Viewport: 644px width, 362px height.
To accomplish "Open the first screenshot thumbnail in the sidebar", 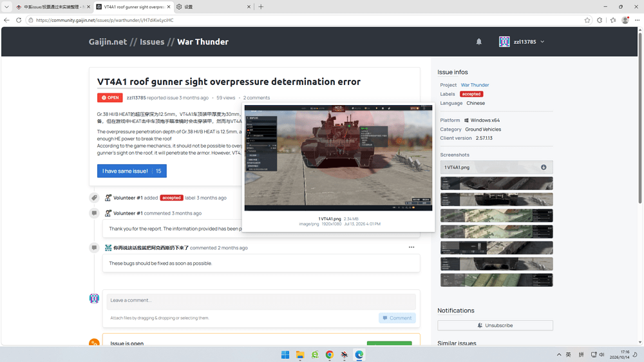I will 496,184.
